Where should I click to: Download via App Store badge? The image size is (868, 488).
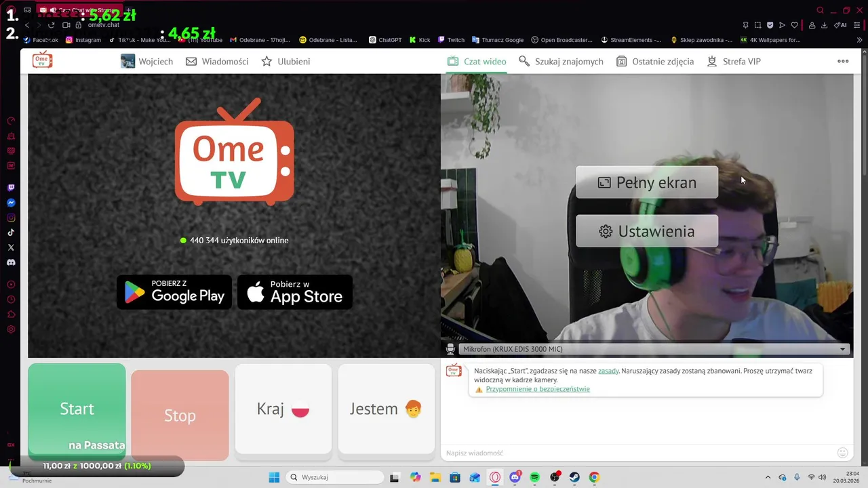[x=295, y=292]
